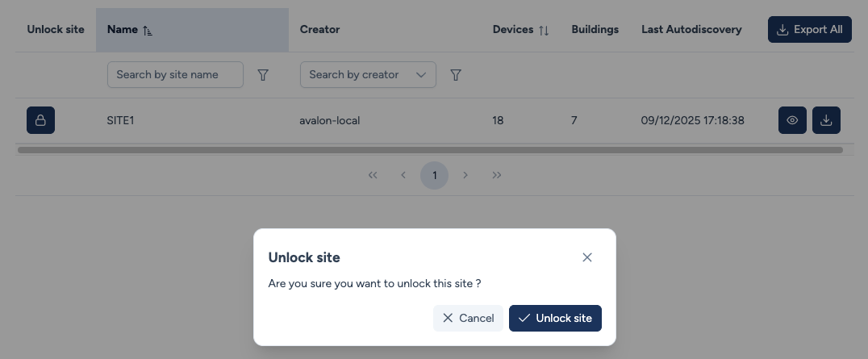Go to the next page arrow
868x359 pixels.
[x=465, y=175]
